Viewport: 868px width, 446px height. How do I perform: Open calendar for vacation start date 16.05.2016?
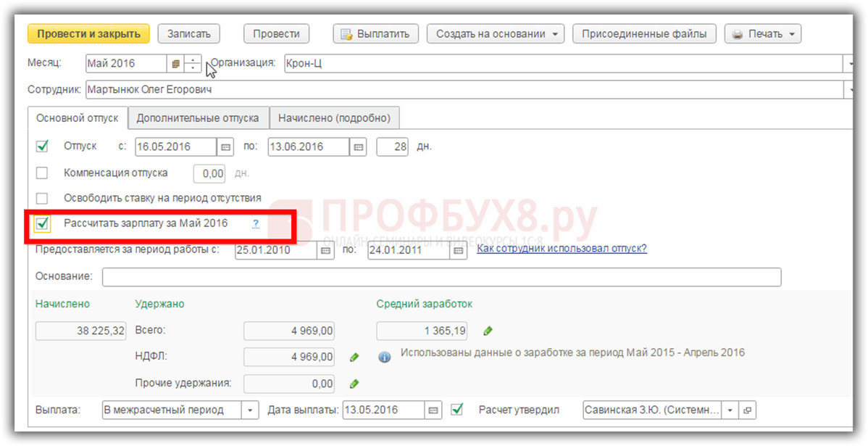coord(225,146)
